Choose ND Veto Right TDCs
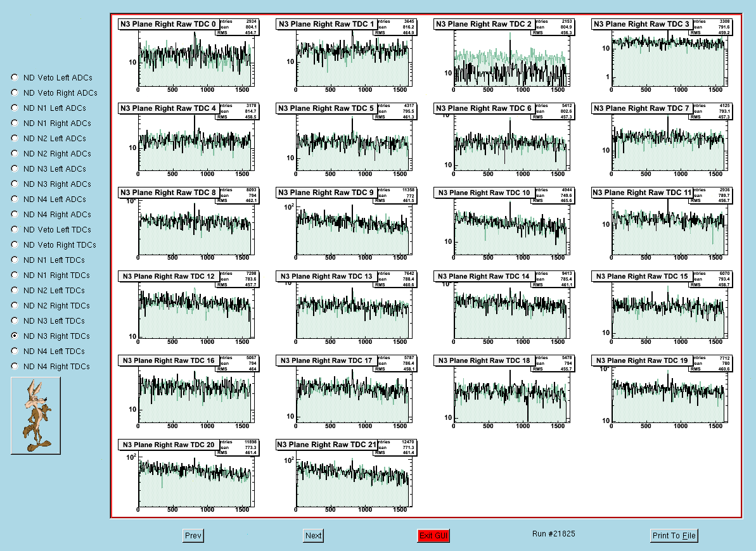 point(15,244)
